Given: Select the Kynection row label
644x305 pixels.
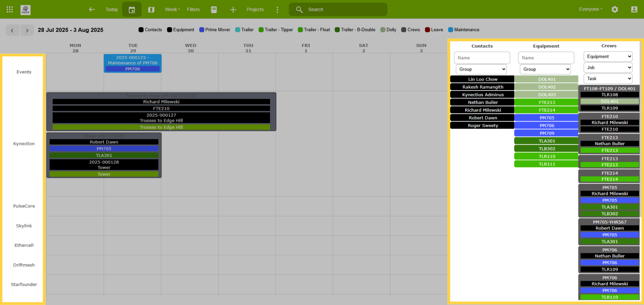Looking at the screenshot, I should 24,144.
